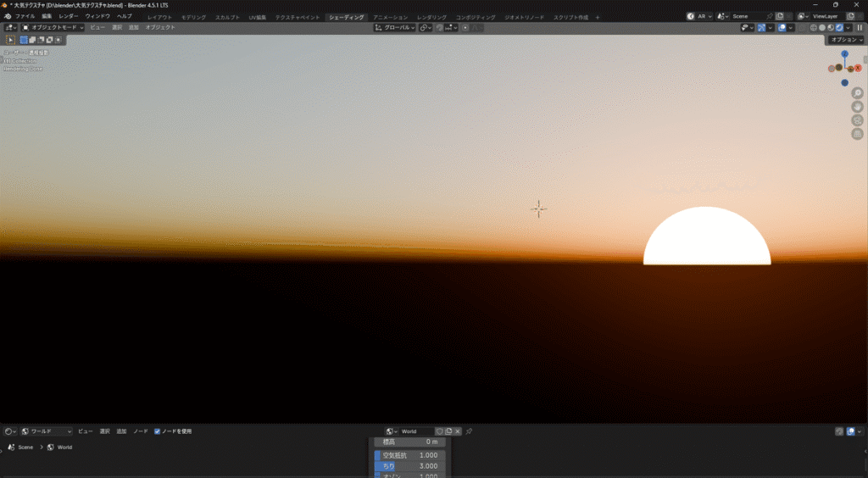
Task: Set selection mode to subtract
Action: (41, 40)
